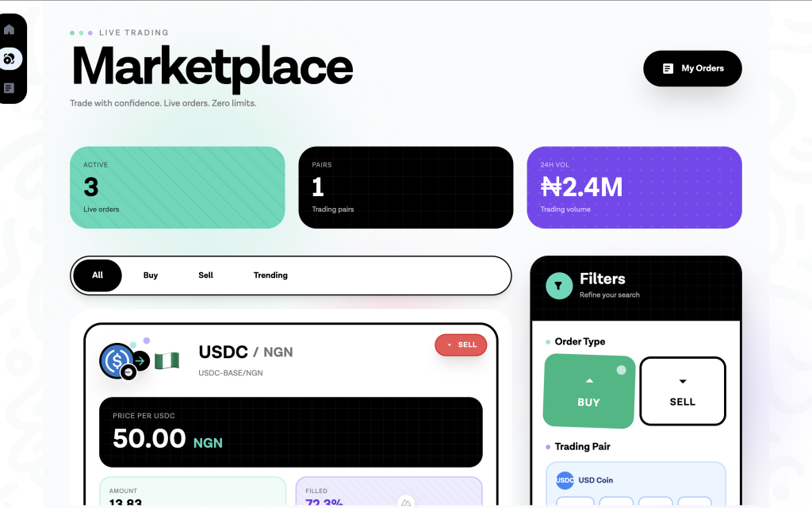Expand the SELL chevron under Order Type
Viewport: 812px width, 508px height.
683,379
